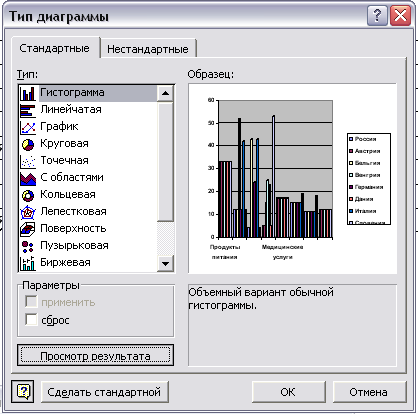Select the Поверхность surface chart icon
This screenshot has width=418, height=414.
coord(28,229)
